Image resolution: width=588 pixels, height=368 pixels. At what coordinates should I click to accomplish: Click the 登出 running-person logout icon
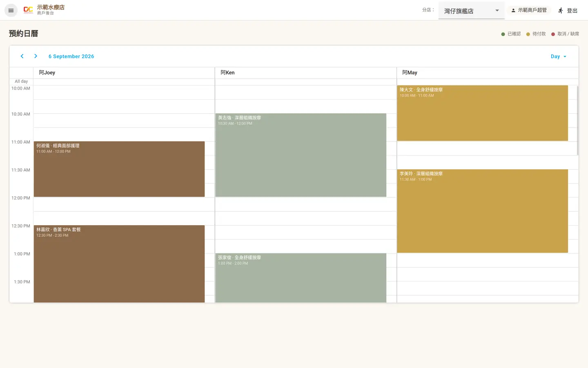pyautogui.click(x=561, y=10)
